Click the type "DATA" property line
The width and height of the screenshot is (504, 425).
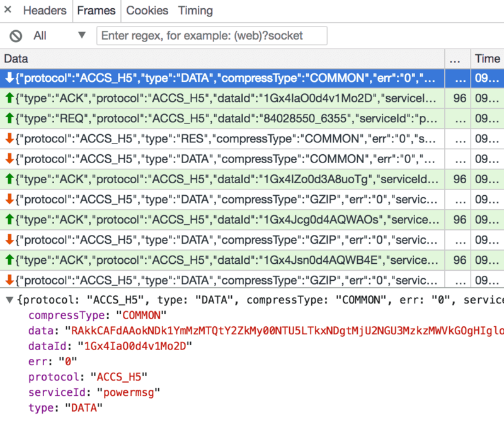click(x=66, y=407)
